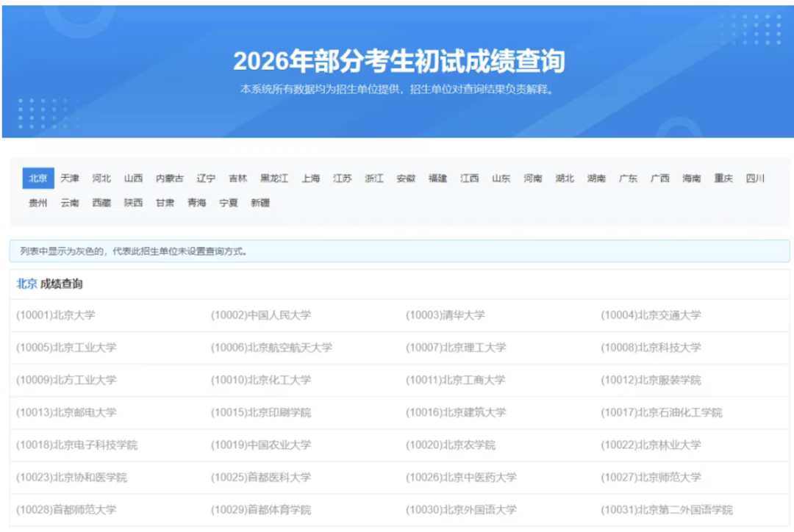Open 首都医科大学 score query page
The height and width of the screenshot is (532, 794).
pyautogui.click(x=259, y=476)
